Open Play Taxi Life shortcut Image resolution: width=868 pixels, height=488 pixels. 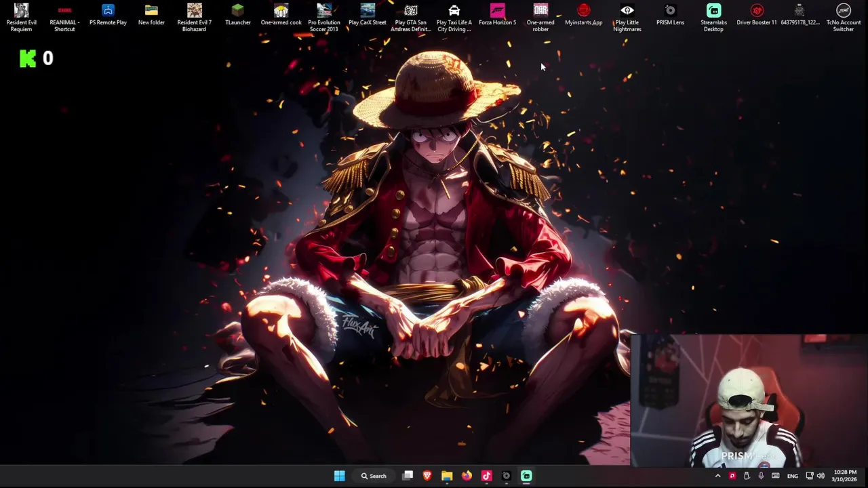coord(454,17)
